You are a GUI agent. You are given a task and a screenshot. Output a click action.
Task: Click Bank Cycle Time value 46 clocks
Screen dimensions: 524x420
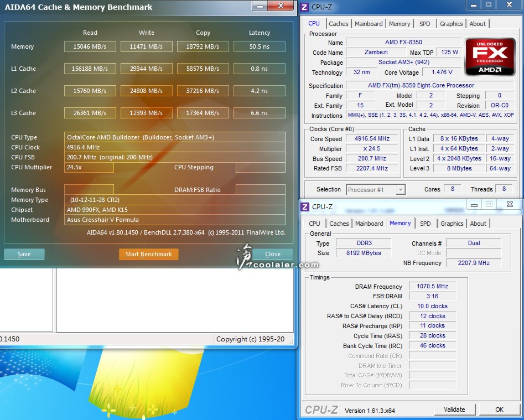tap(433, 345)
